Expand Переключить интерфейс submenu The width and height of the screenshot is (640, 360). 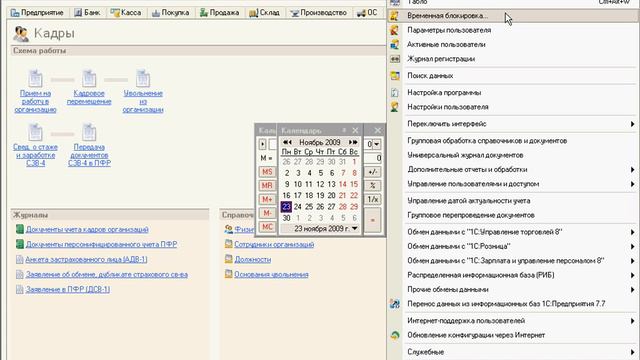513,124
